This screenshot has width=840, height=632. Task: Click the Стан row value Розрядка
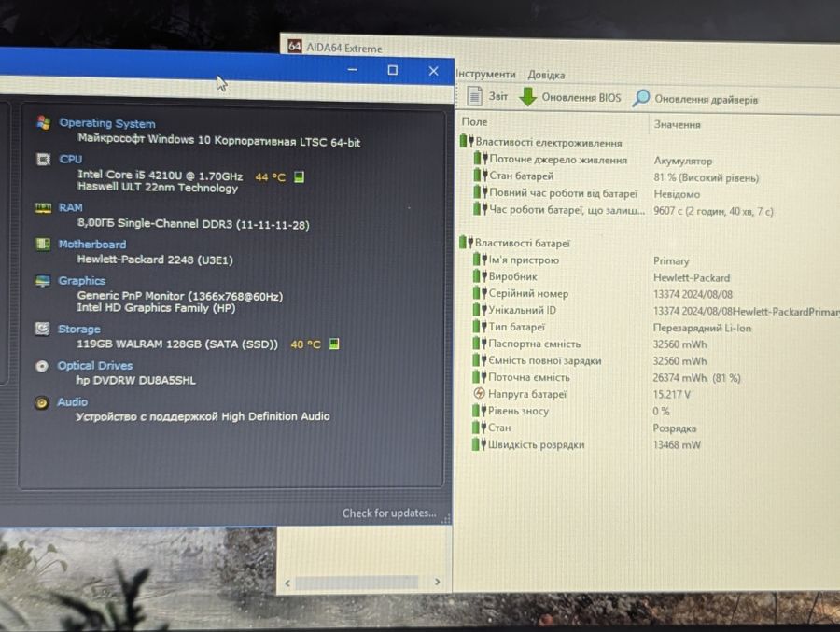pos(675,428)
